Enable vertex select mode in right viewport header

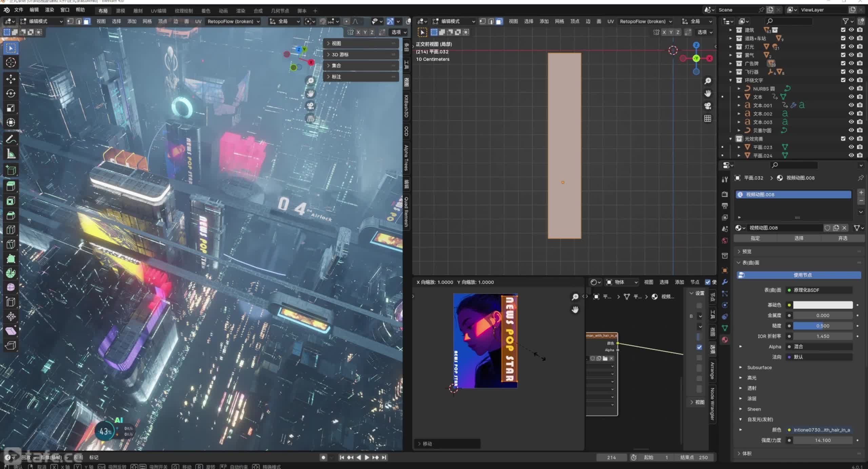coord(482,21)
